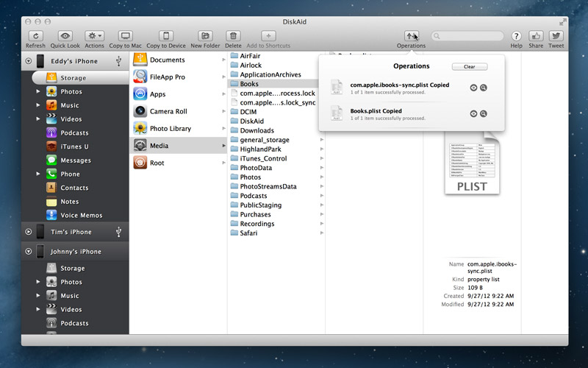Screen dimensions: 588x368
Task: Collapse Eddy's iPhone device section
Action: (x=29, y=61)
